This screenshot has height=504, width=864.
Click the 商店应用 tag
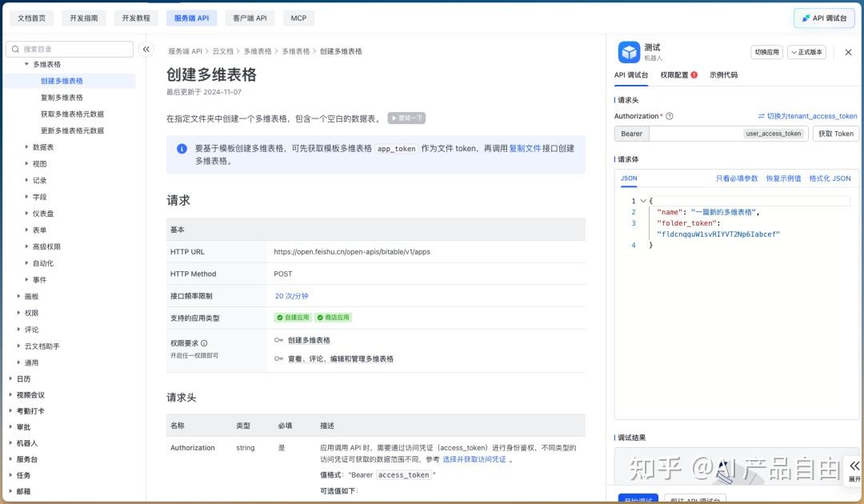[x=334, y=318]
